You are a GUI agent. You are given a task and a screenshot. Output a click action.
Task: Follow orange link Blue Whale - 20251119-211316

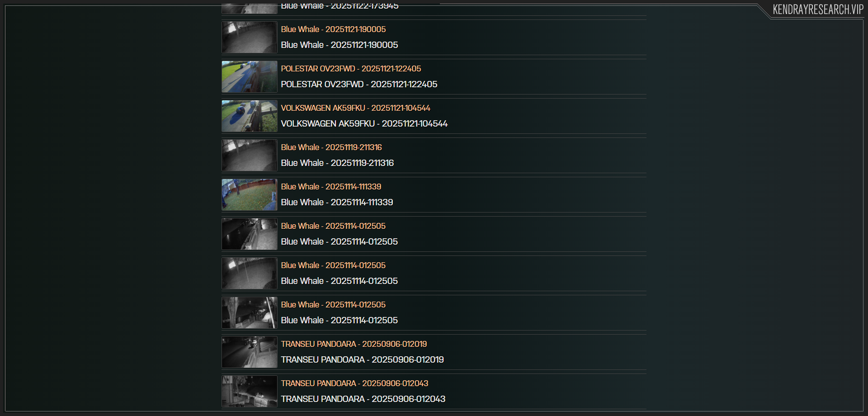point(331,147)
